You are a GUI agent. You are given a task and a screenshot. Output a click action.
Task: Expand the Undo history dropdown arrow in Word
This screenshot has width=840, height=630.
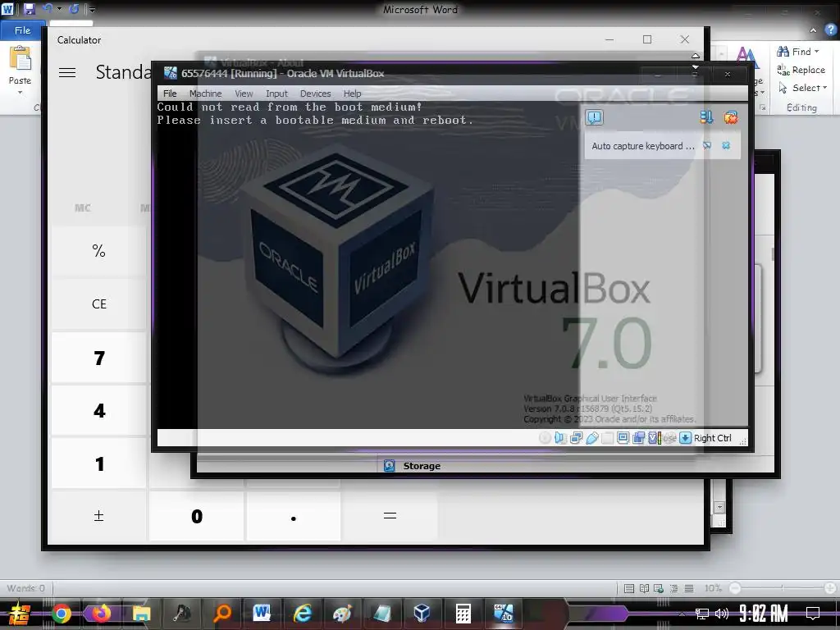pyautogui.click(x=59, y=8)
